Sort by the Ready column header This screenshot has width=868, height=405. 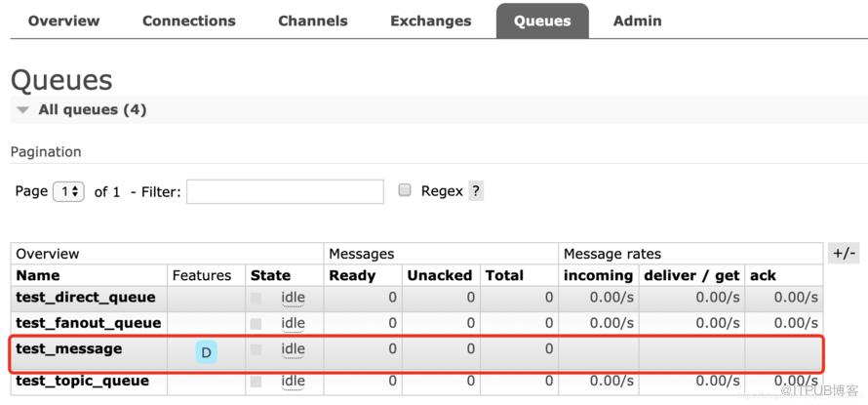pos(352,275)
